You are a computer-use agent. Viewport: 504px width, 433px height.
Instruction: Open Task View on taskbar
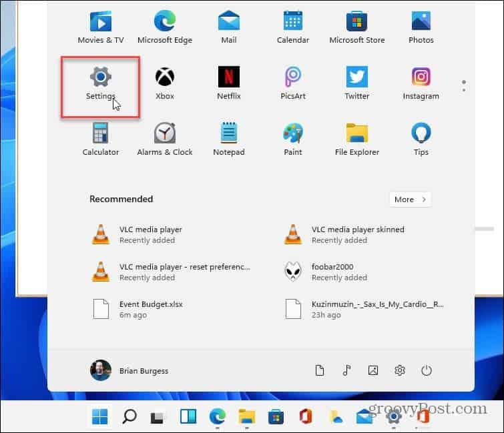click(158, 417)
